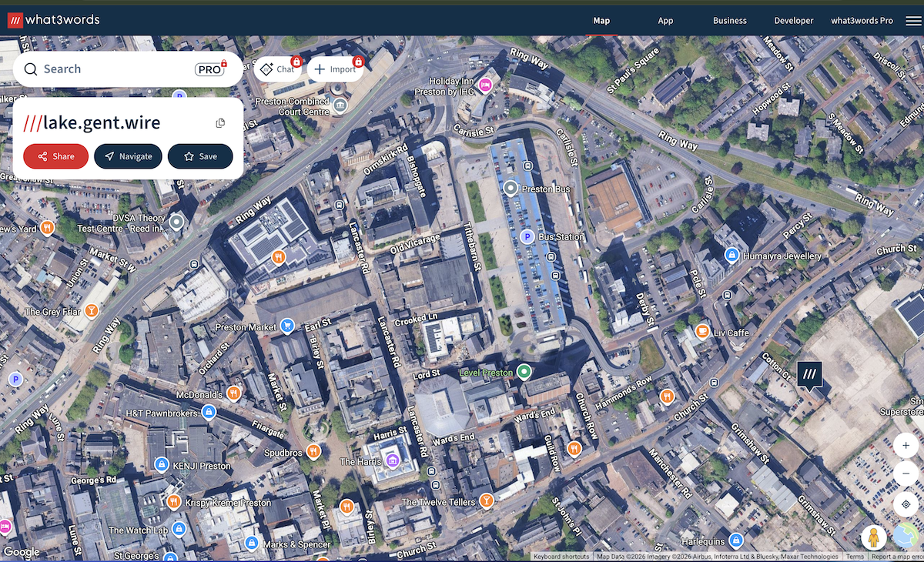Open the App menu item
The height and width of the screenshot is (562, 924).
(665, 21)
